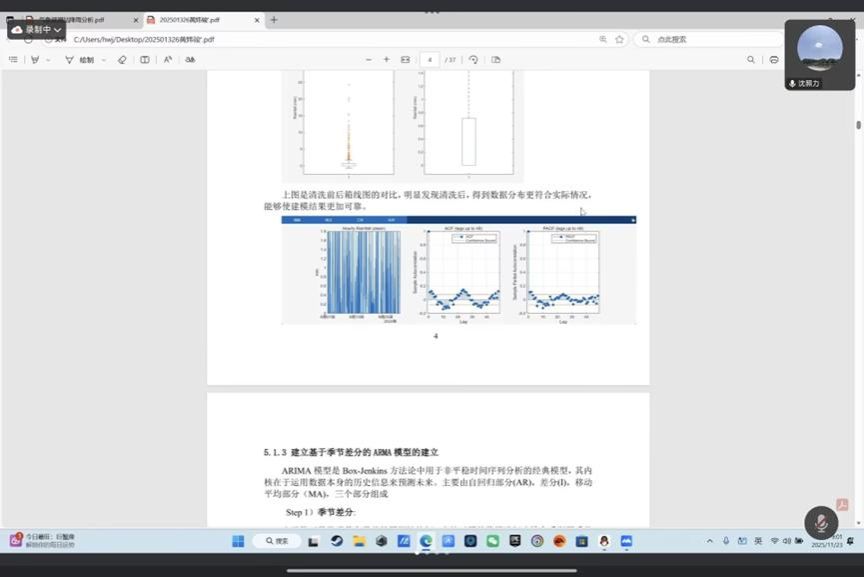Click the vertical scrollbar thumb

[858, 125]
